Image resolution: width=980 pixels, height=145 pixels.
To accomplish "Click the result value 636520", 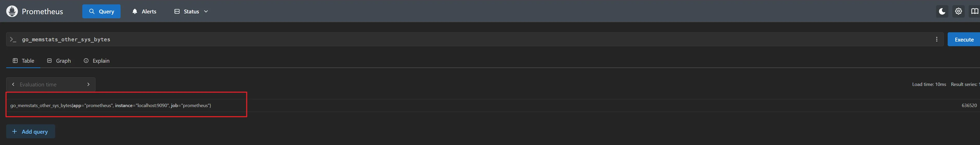I will [x=969, y=106].
